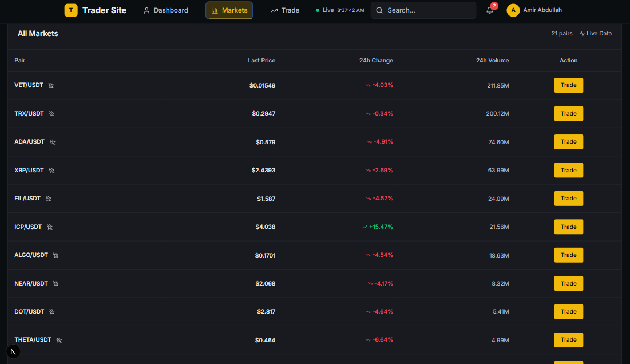Viewport: 630px width, 364px height.
Task: Click the magnifier icon in the search bar
Action: (379, 10)
